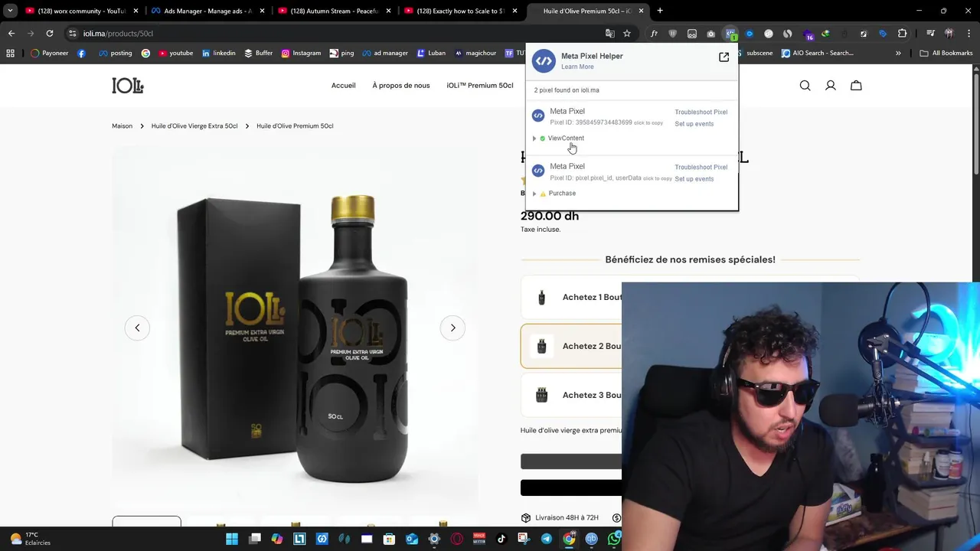Screen dimensions: 980x551
Task: Open À propos de nous menu item
Action: point(401,86)
